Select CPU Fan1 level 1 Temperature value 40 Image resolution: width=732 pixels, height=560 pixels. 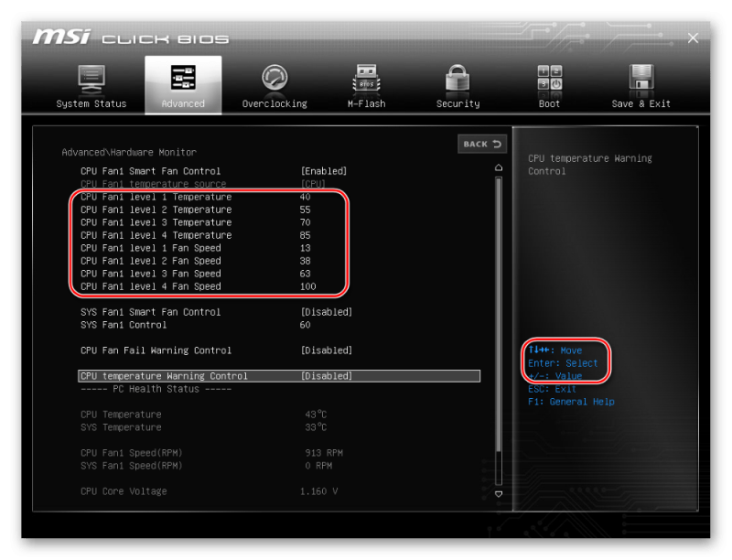pos(305,197)
